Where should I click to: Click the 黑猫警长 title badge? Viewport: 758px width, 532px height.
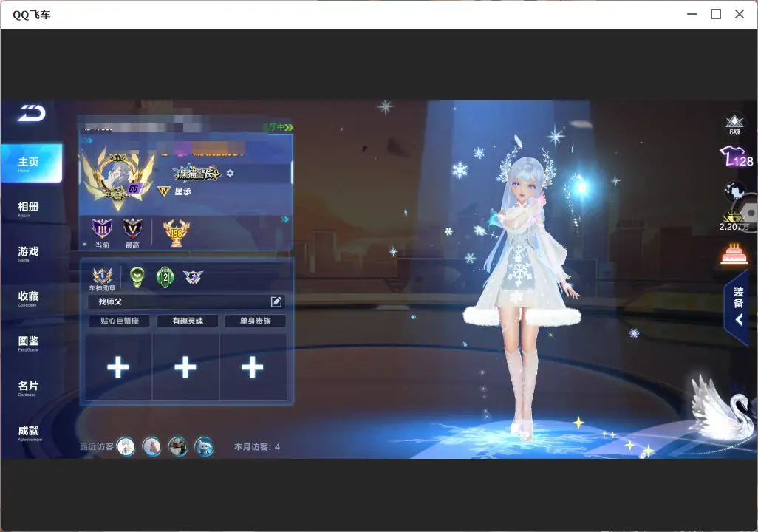tap(197, 173)
